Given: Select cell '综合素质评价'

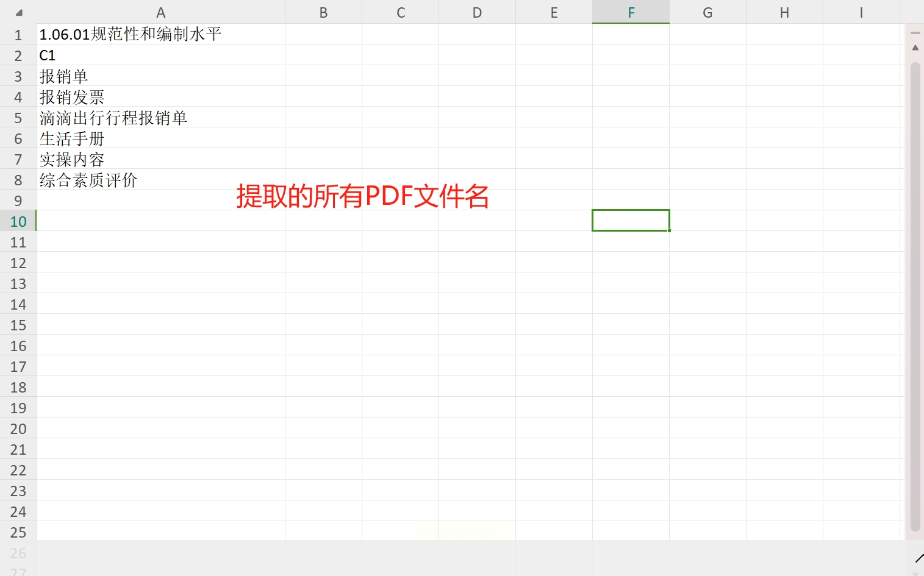Looking at the screenshot, I should (160, 179).
